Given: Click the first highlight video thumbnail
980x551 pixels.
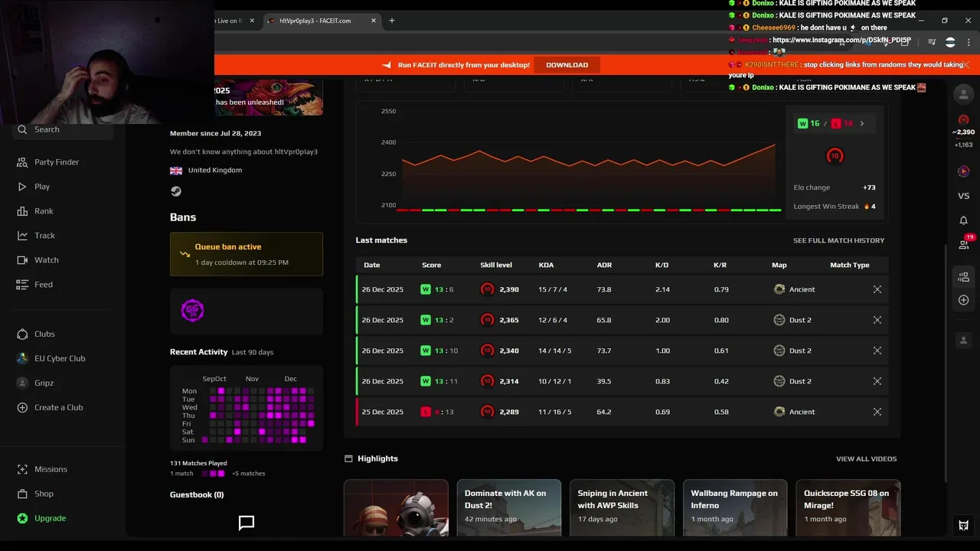Looking at the screenshot, I should [x=396, y=507].
